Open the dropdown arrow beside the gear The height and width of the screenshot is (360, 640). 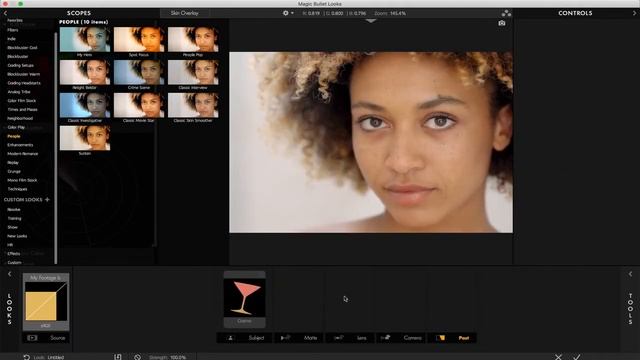coord(292,13)
